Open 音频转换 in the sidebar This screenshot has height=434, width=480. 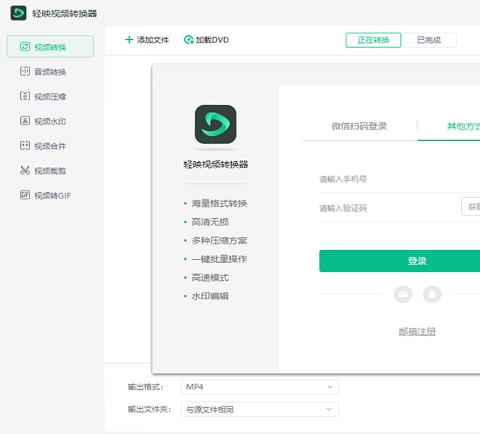pos(50,71)
